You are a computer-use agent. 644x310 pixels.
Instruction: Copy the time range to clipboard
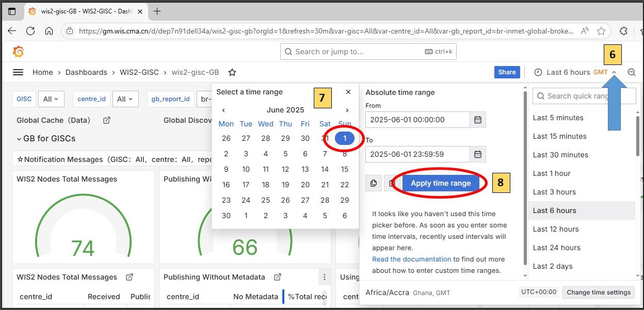(x=373, y=183)
